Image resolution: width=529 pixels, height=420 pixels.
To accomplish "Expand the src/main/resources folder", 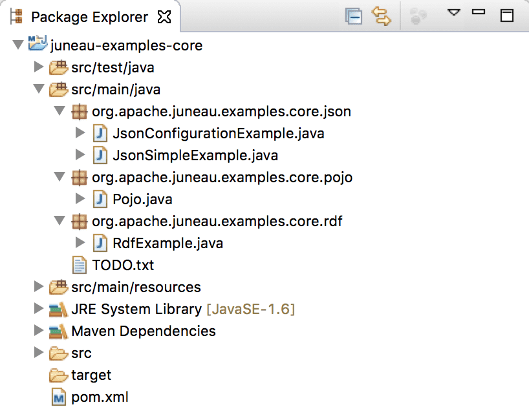I will pyautogui.click(x=39, y=286).
